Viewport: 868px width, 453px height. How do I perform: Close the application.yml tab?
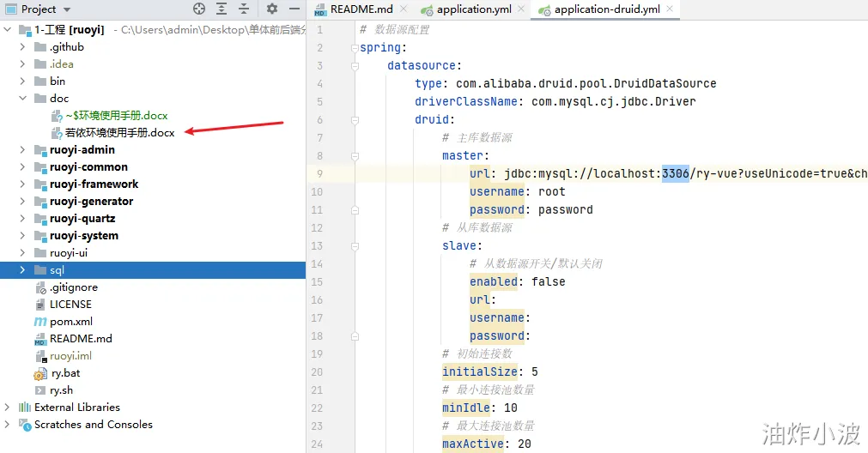(x=521, y=9)
